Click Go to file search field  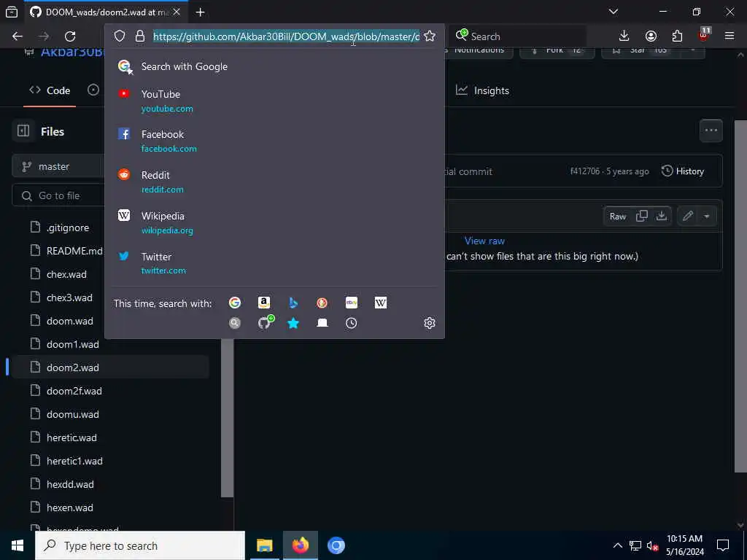[x=59, y=195]
